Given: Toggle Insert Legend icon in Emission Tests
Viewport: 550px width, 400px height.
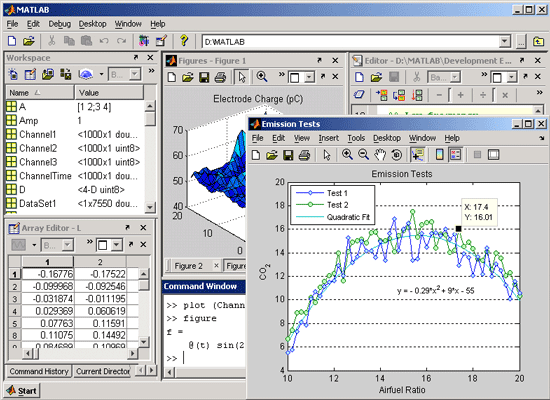Looking at the screenshot, I should (x=456, y=154).
